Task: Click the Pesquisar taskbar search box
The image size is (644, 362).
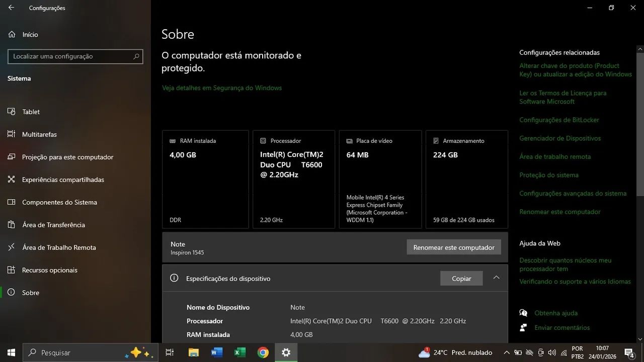Action: pyautogui.click(x=91, y=352)
